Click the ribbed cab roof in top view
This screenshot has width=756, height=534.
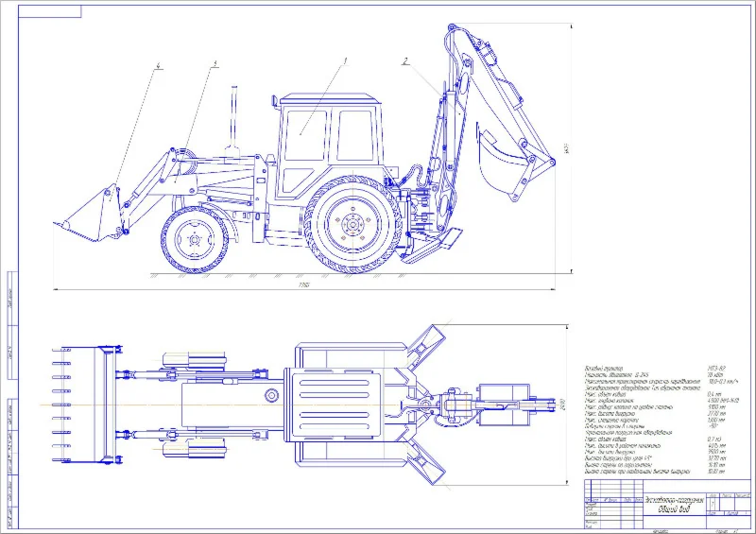pyautogui.click(x=334, y=405)
